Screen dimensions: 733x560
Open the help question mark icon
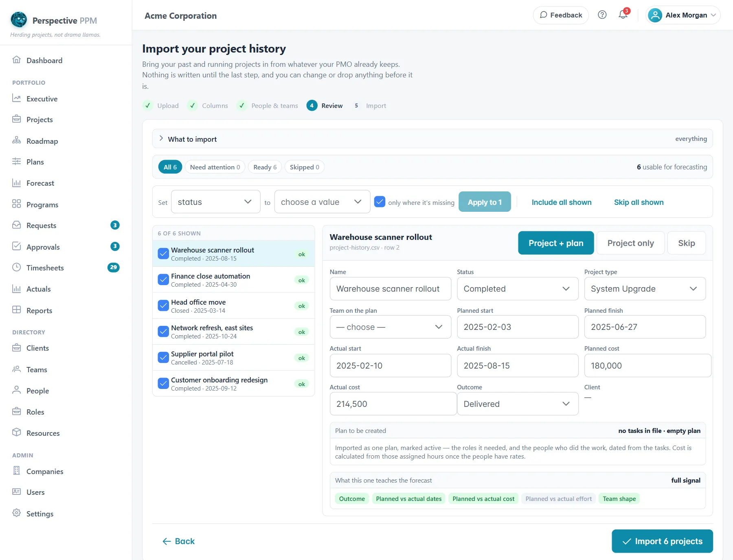602,15
